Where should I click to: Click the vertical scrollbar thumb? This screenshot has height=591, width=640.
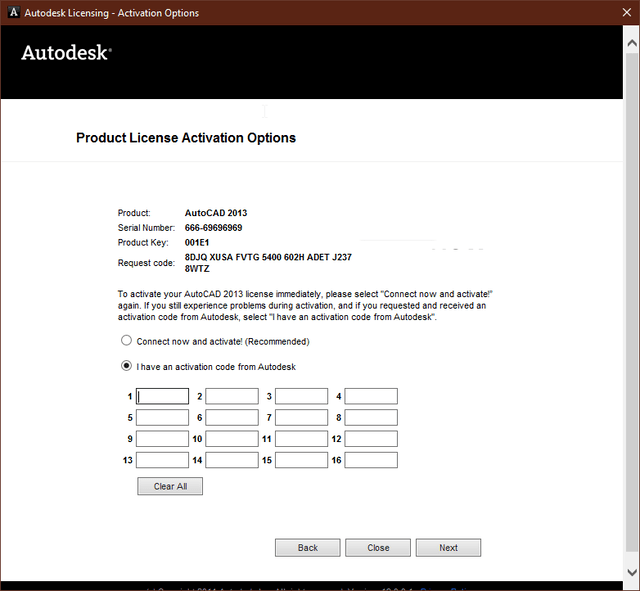tap(632, 302)
